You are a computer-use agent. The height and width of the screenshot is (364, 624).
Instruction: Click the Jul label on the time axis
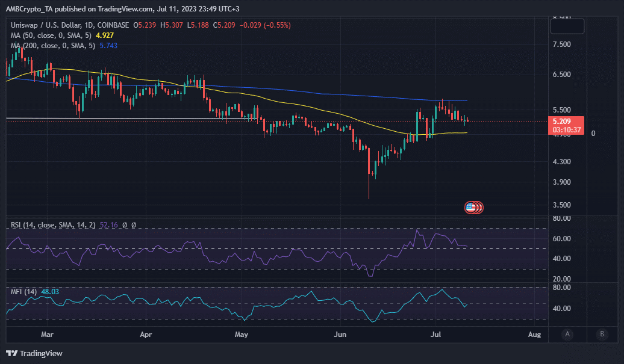[x=435, y=335]
